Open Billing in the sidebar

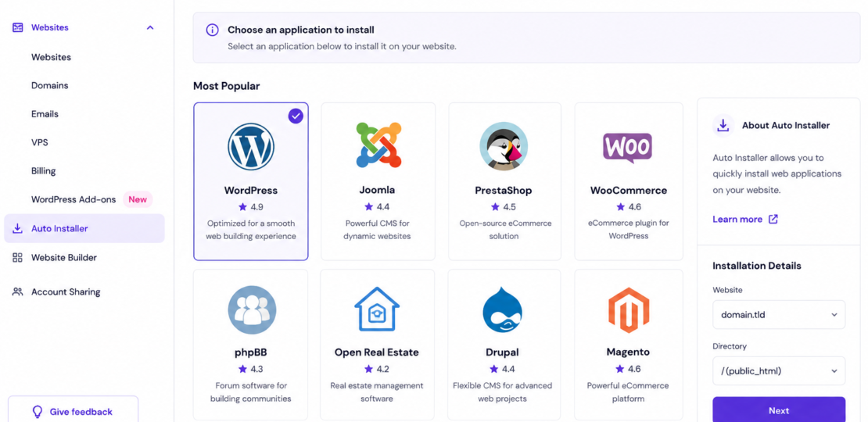pos(44,171)
